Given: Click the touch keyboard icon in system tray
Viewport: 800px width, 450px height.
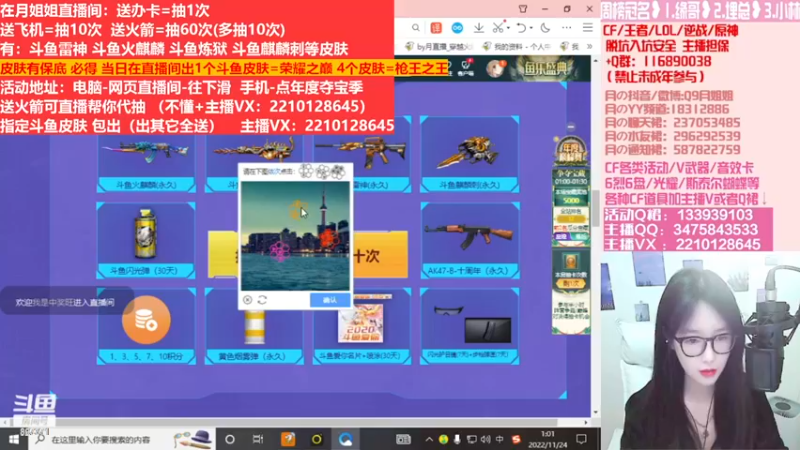Looking at the screenshot, I should (403, 439).
